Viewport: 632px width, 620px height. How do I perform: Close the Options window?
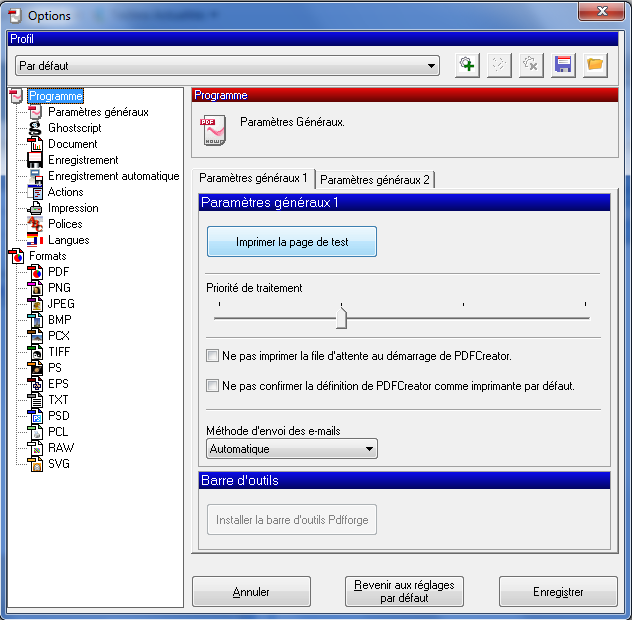(601, 11)
